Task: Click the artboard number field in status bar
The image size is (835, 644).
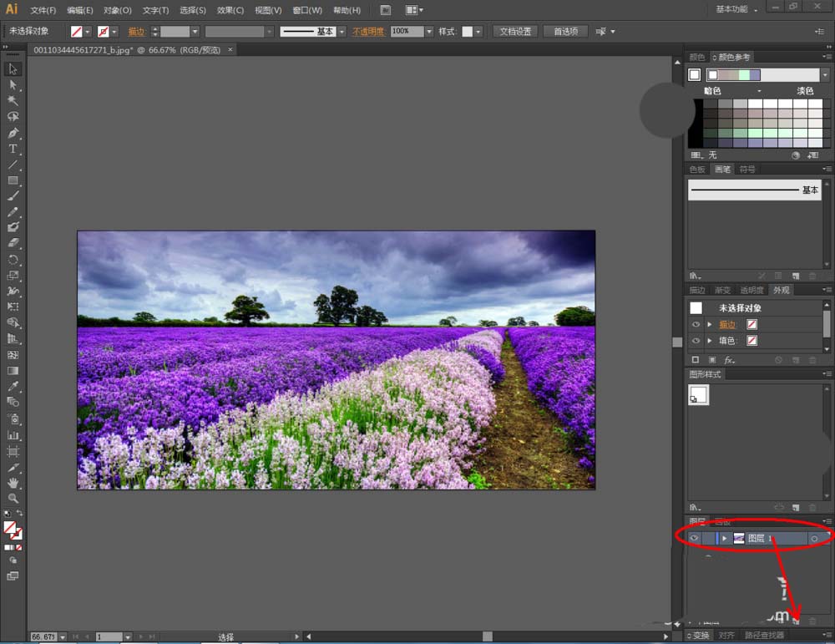Action: [109, 637]
